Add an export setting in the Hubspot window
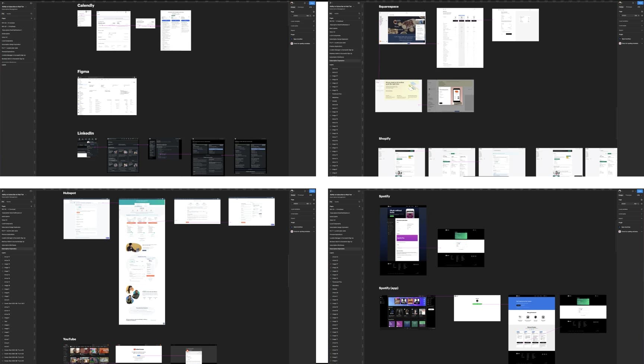Viewport: 644px width, 364px height. (314, 218)
